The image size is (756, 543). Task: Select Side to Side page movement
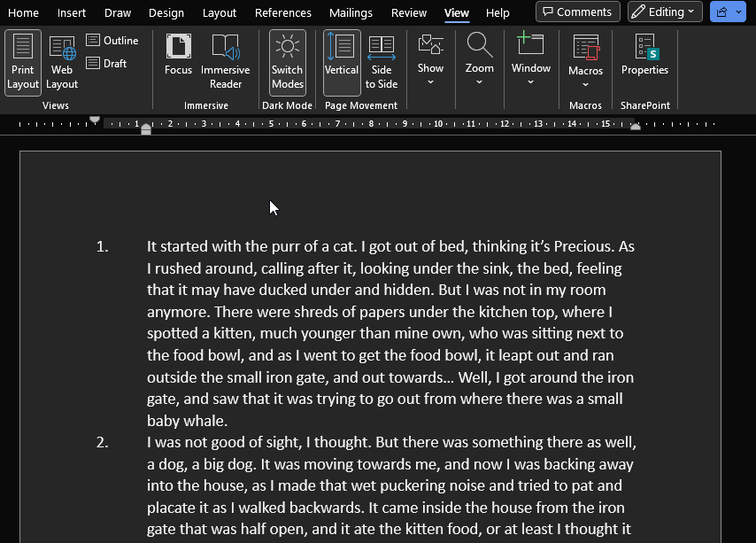pos(382,63)
